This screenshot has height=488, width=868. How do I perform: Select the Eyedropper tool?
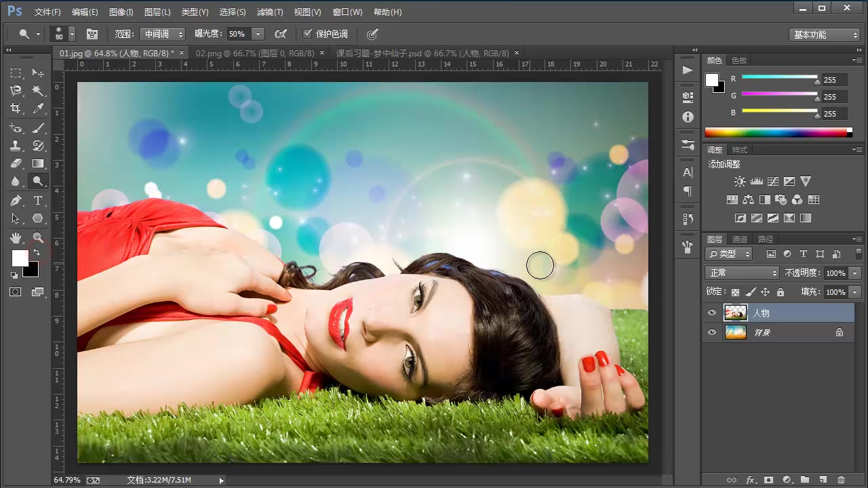(x=38, y=108)
